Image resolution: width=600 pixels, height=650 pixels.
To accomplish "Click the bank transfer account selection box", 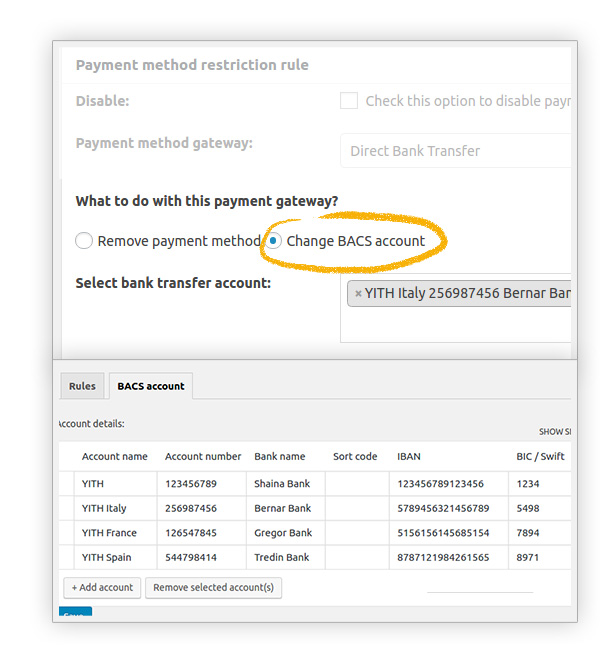I will [x=455, y=325].
